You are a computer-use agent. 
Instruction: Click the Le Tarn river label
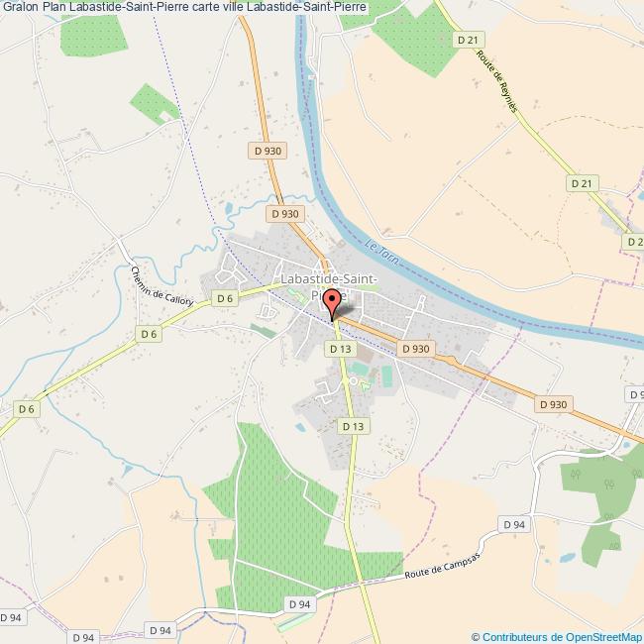pyautogui.click(x=381, y=253)
